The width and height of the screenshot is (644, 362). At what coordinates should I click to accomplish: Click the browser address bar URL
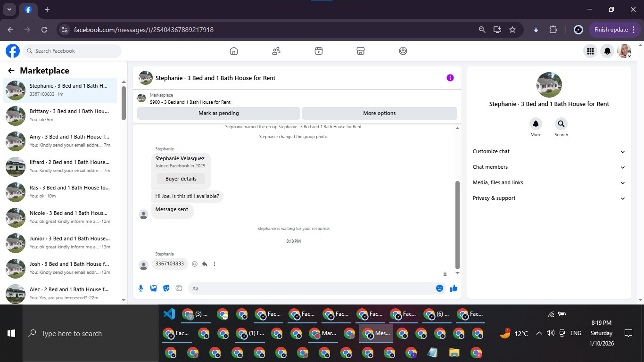(x=144, y=30)
